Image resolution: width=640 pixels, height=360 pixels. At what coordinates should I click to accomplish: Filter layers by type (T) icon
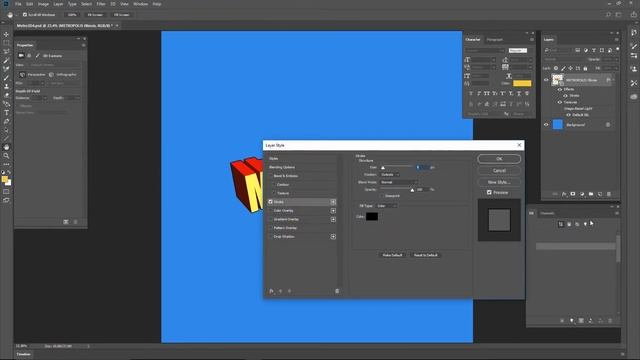594,50
